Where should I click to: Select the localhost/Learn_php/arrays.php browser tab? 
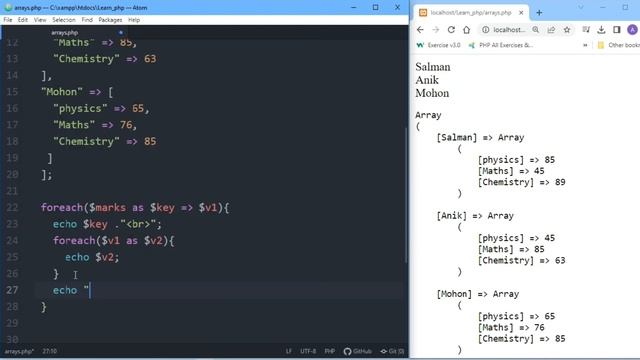(x=471, y=13)
